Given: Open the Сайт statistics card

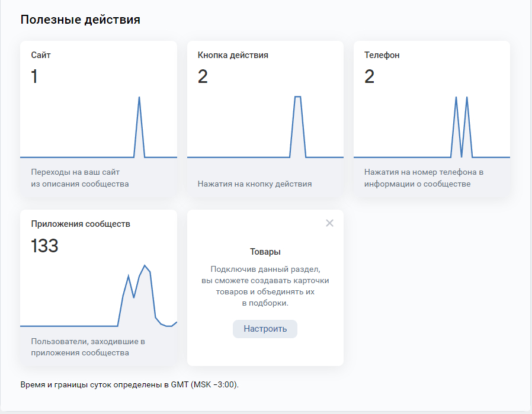Looking at the screenshot, I should point(98,118).
